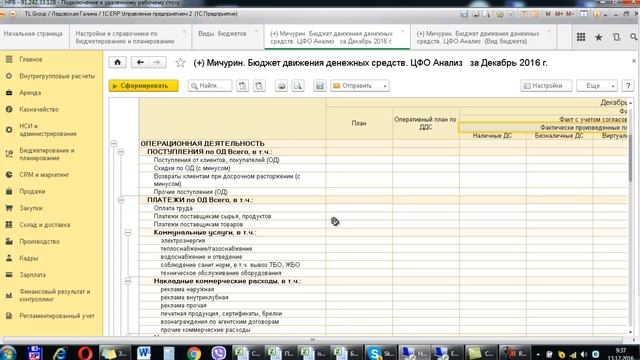
Task: Open the functions menu grid icon
Action: coord(581,37)
